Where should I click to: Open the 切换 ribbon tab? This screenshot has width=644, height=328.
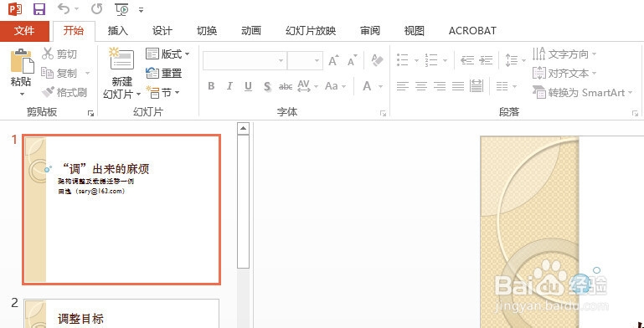tap(207, 31)
